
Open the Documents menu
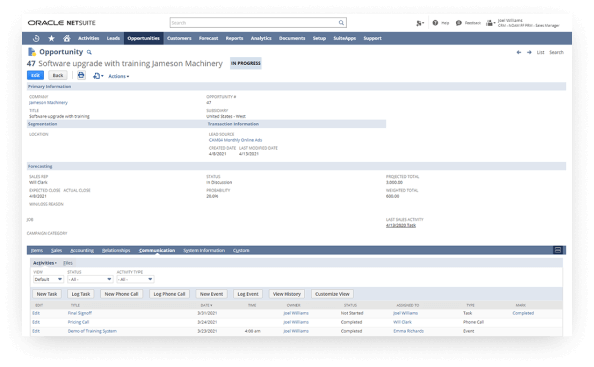tap(292, 38)
